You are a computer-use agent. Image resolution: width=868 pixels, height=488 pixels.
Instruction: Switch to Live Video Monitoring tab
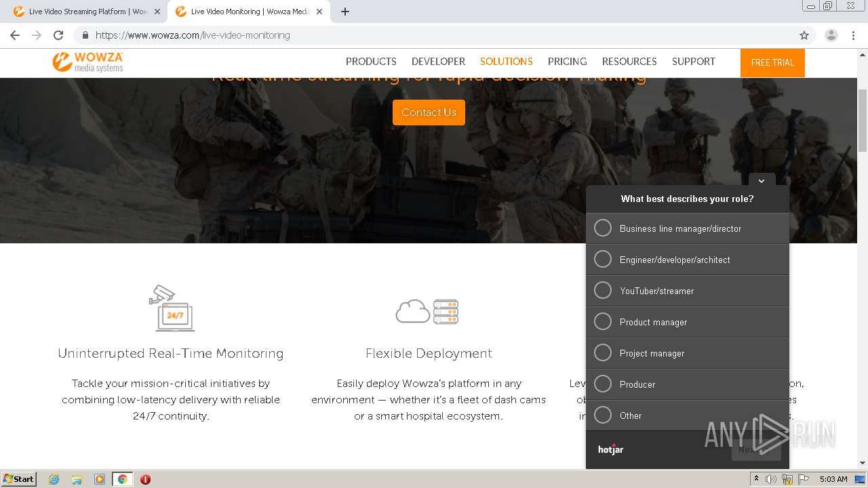tap(248, 12)
